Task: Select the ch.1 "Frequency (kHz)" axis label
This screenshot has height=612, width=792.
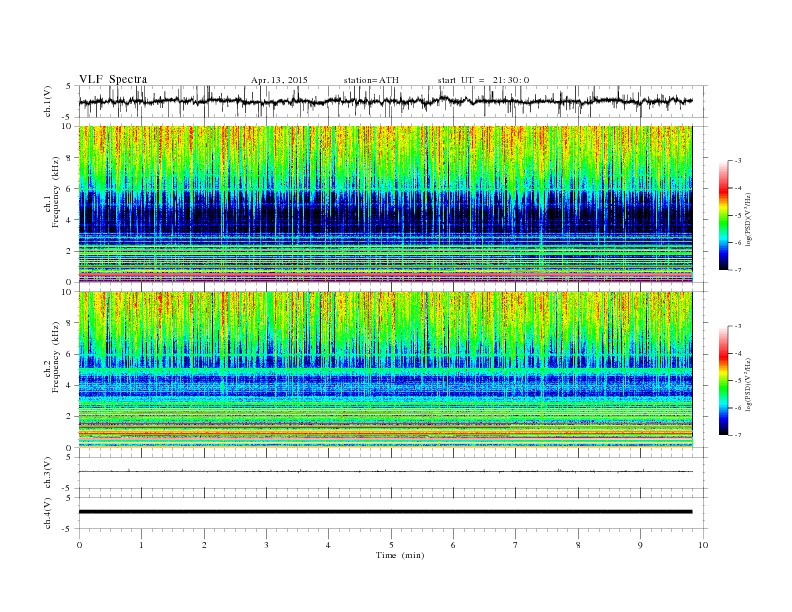Action: point(56,192)
